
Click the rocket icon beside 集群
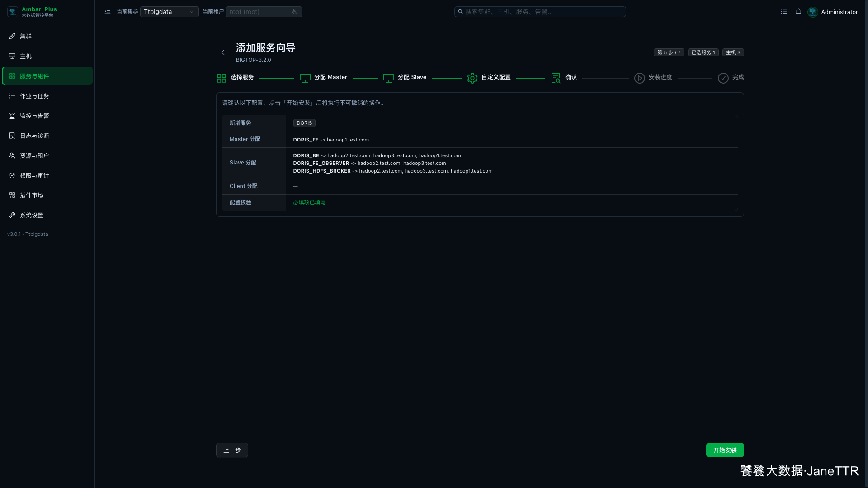point(12,36)
